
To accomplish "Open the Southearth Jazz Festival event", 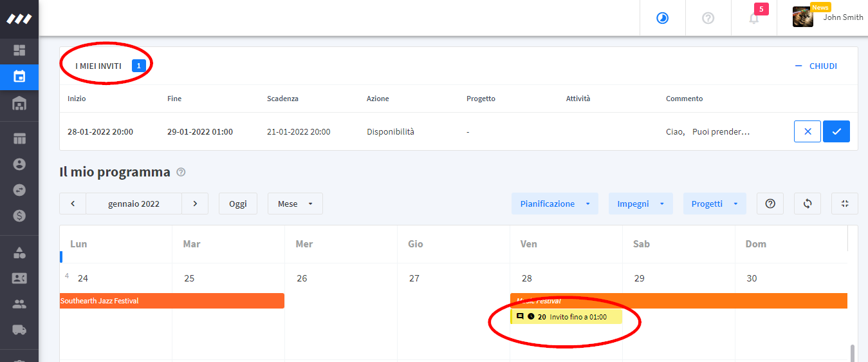I will 172,301.
